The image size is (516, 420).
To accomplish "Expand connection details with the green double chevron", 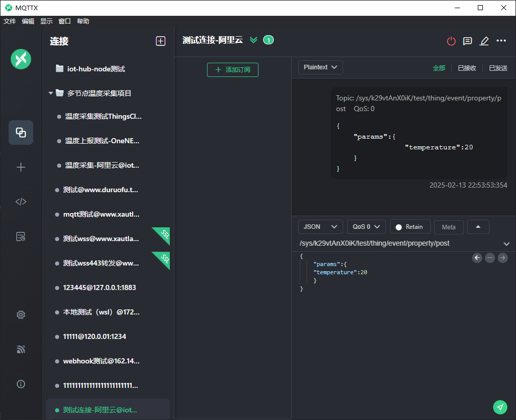I will coord(253,40).
